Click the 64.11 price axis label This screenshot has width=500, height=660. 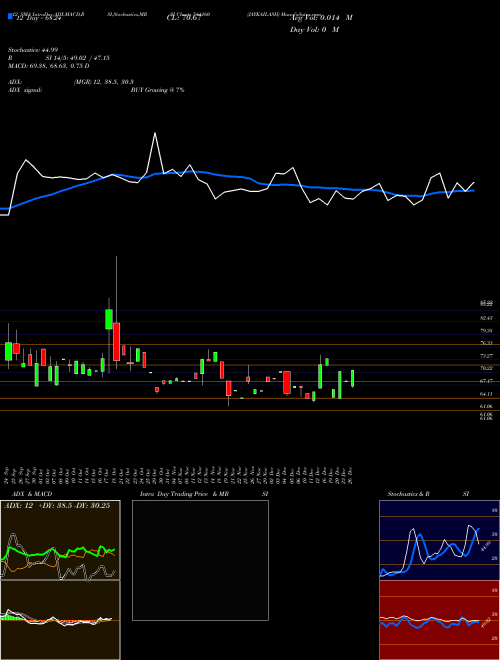[486, 394]
